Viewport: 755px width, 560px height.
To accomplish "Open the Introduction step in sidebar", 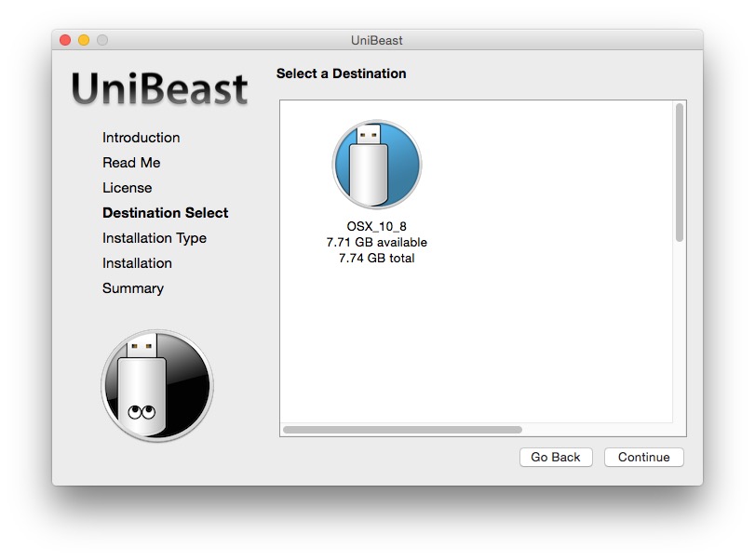I will click(141, 138).
